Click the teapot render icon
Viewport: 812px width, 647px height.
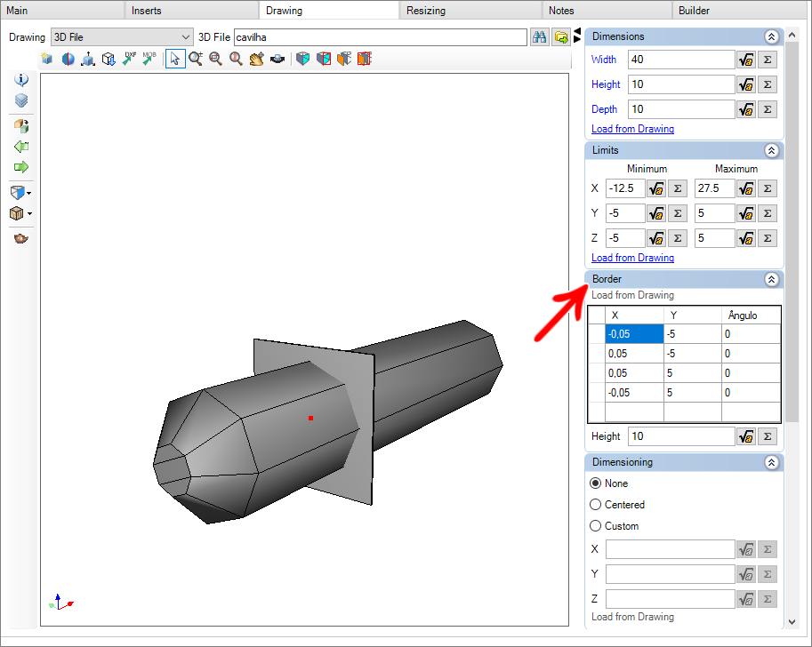(21, 238)
